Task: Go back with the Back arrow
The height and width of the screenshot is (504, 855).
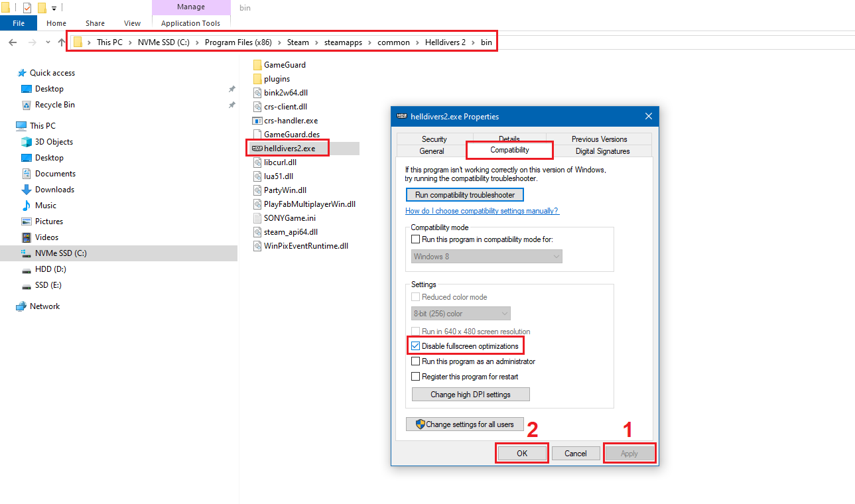Action: pyautogui.click(x=13, y=42)
